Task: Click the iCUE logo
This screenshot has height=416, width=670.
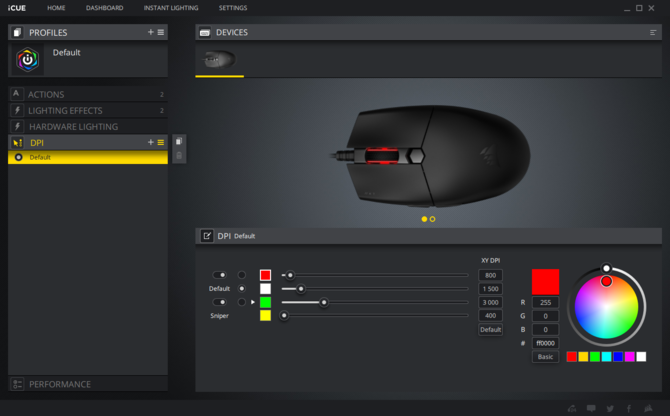Action: [17, 8]
